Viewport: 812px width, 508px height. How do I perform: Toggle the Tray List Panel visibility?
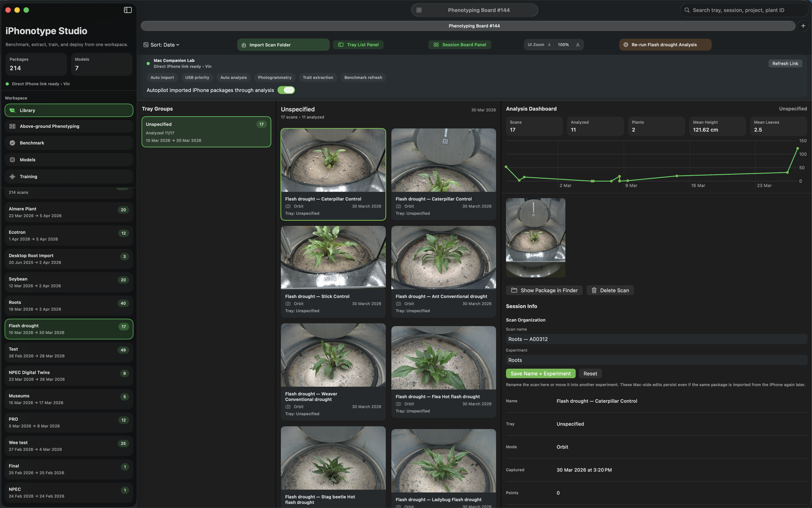tap(358, 45)
